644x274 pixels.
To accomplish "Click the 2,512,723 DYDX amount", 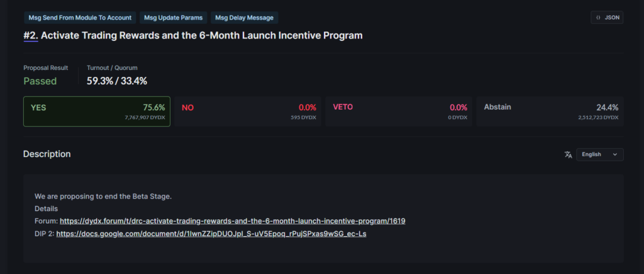I will [598, 118].
